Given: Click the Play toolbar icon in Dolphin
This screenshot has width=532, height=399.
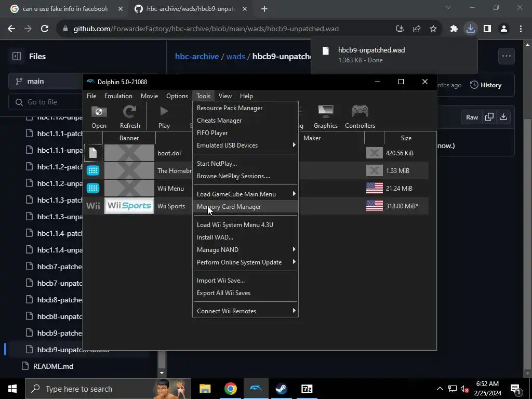Looking at the screenshot, I should [164, 117].
